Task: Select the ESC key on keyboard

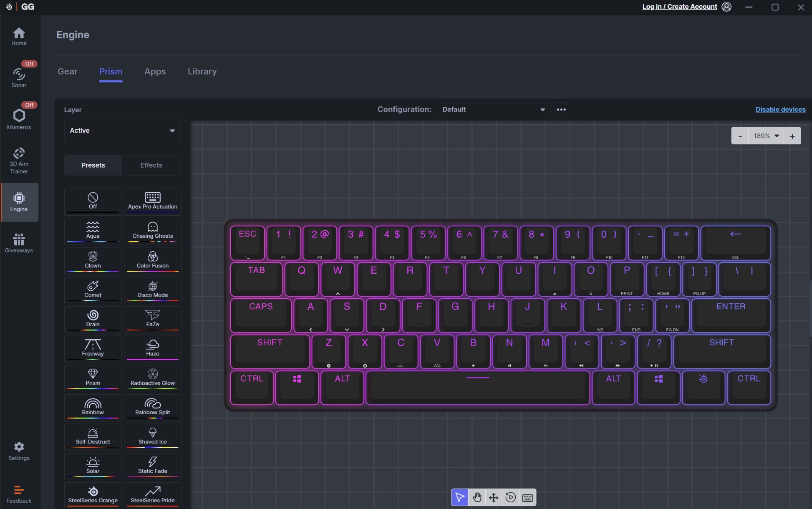Action: 247,243
